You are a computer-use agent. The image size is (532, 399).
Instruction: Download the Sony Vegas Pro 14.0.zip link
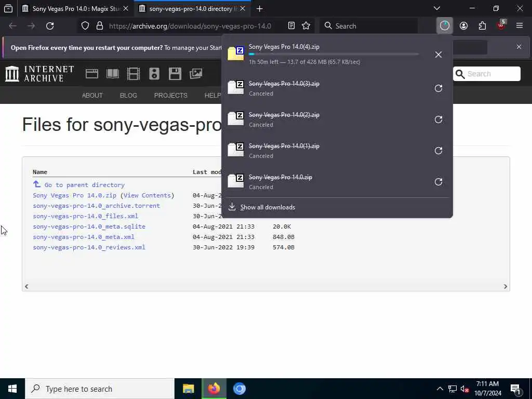[x=75, y=195]
